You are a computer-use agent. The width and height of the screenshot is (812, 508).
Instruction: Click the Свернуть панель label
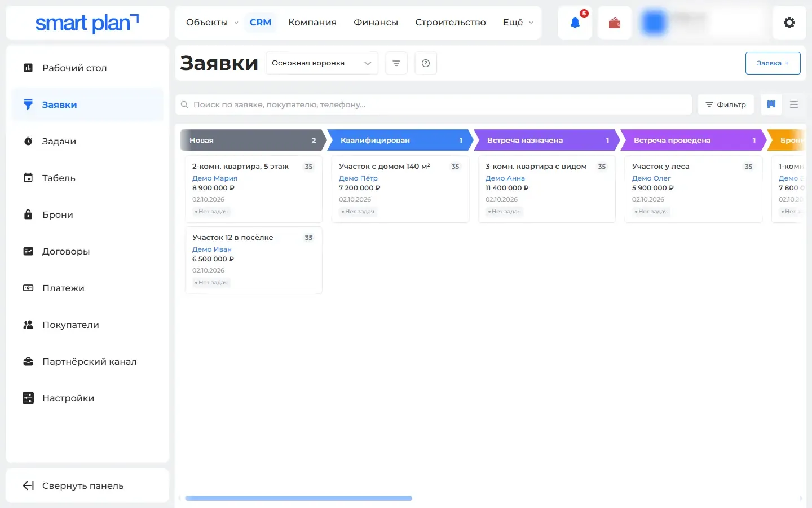tap(83, 486)
